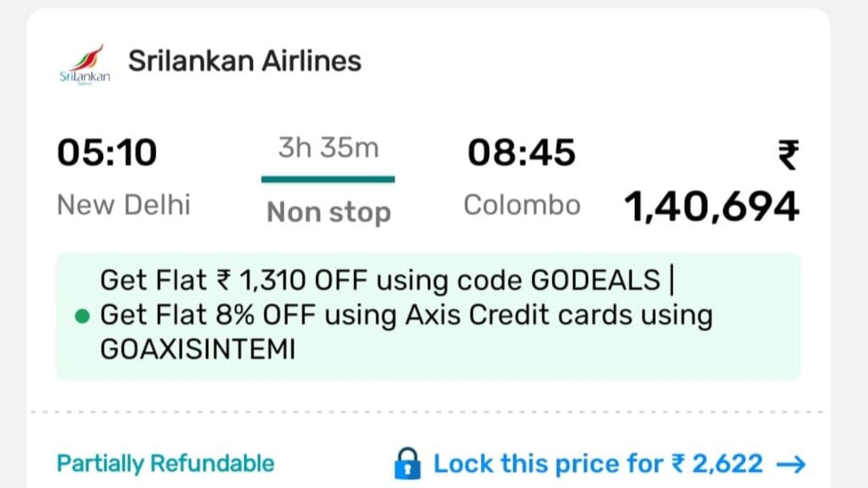Tap the rupee symbol above the fare
The height and width of the screenshot is (488, 868).
tap(789, 155)
